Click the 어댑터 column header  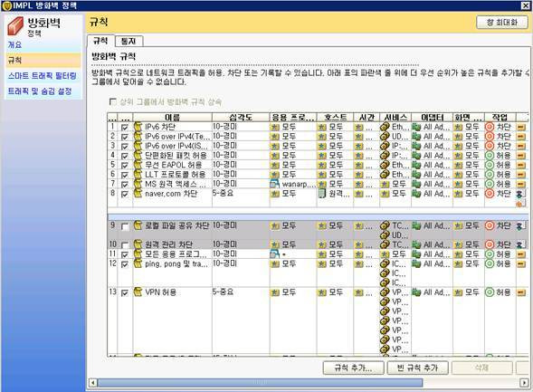tap(432, 118)
